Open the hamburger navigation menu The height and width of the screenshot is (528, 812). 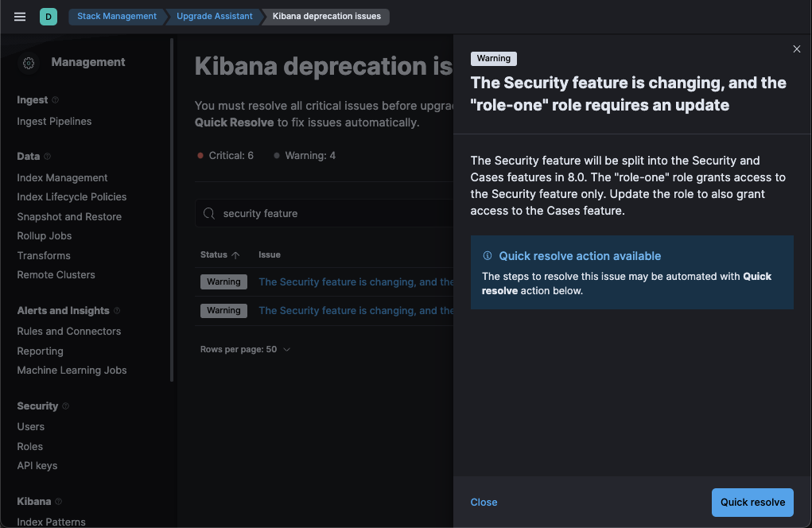[x=20, y=16]
